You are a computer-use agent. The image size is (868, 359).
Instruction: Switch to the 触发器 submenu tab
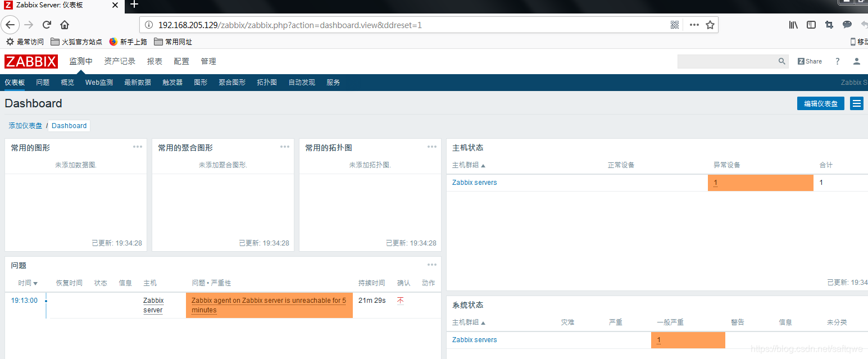(x=172, y=82)
